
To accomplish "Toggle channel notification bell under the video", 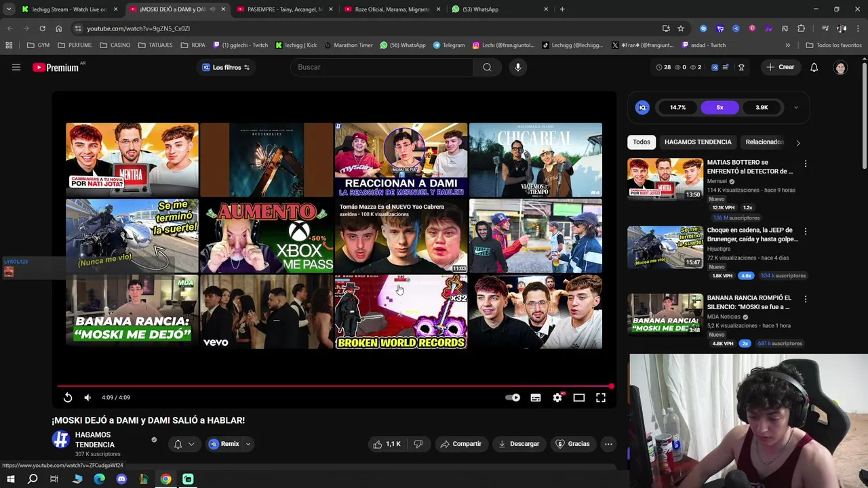I will pos(178,444).
